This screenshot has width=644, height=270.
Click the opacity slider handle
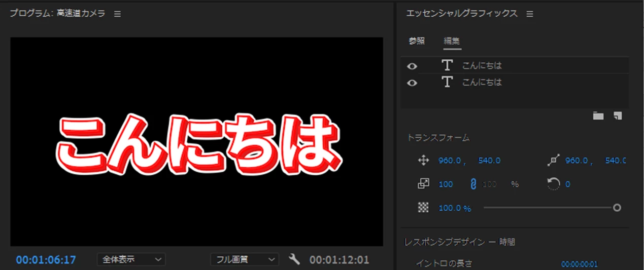tap(617, 208)
